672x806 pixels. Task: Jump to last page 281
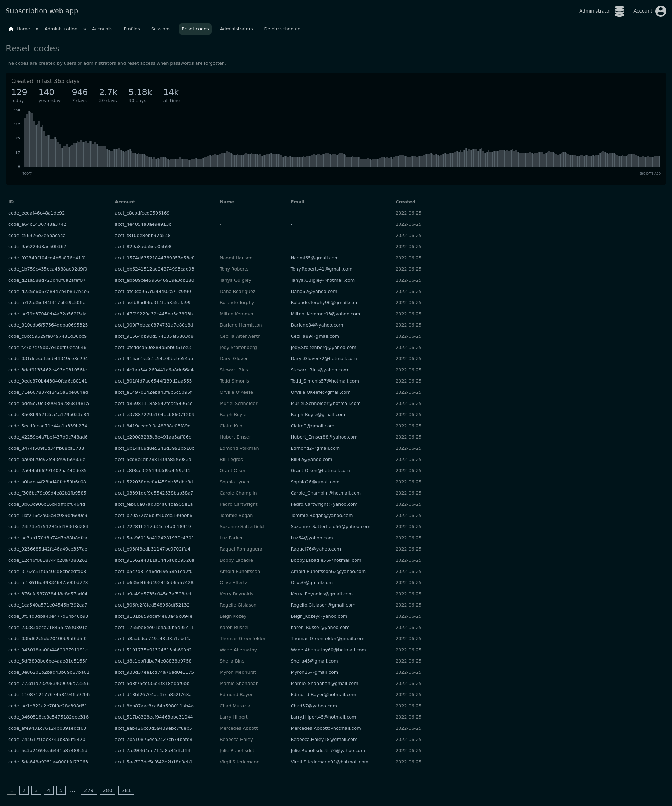[126, 790]
